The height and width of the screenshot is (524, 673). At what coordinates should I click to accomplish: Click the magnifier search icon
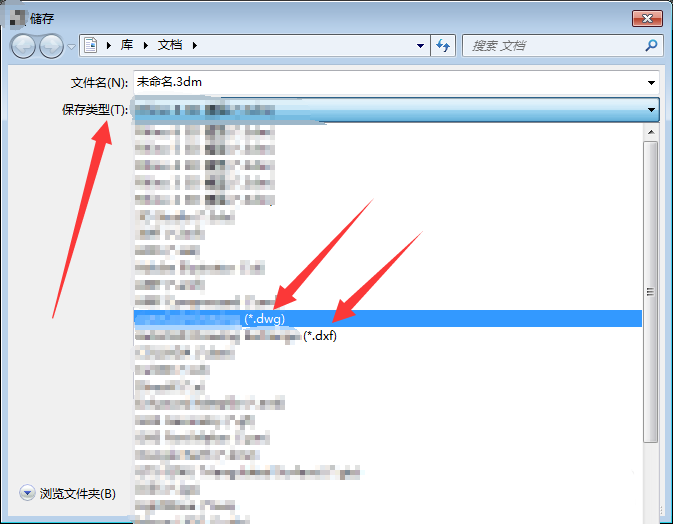click(x=651, y=45)
